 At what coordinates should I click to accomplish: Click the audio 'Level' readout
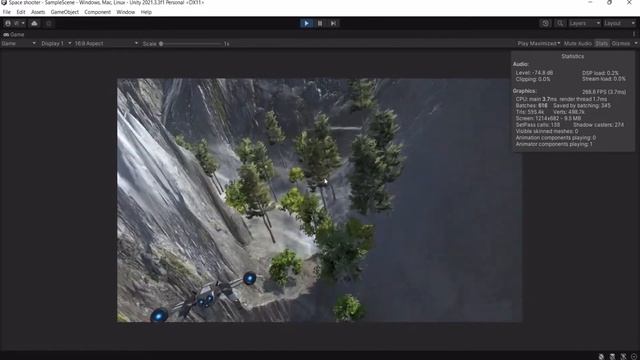(534, 73)
